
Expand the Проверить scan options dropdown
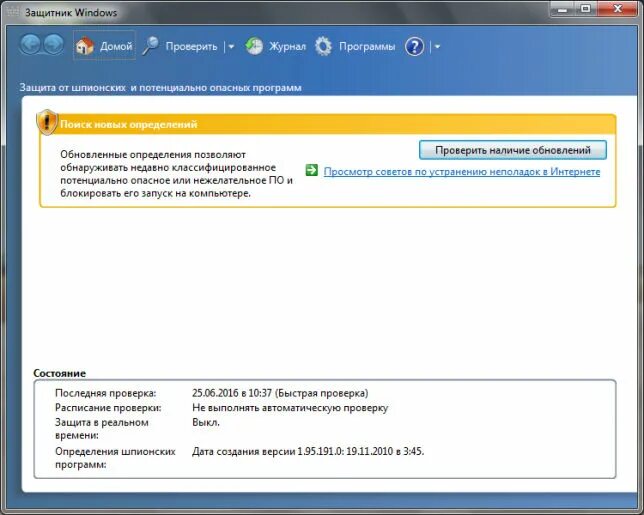[231, 47]
